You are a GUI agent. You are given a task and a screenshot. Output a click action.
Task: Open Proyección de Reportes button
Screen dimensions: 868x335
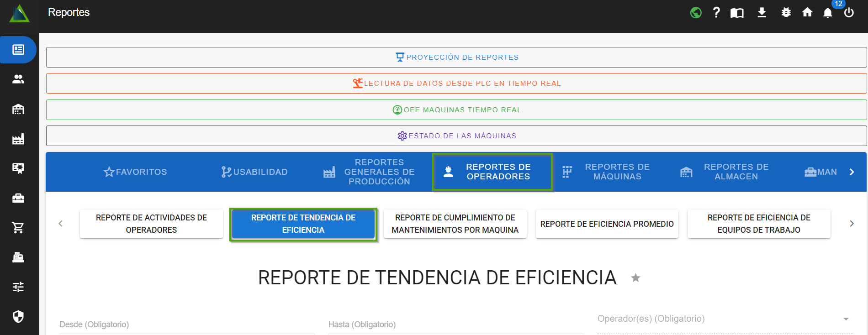click(x=456, y=58)
